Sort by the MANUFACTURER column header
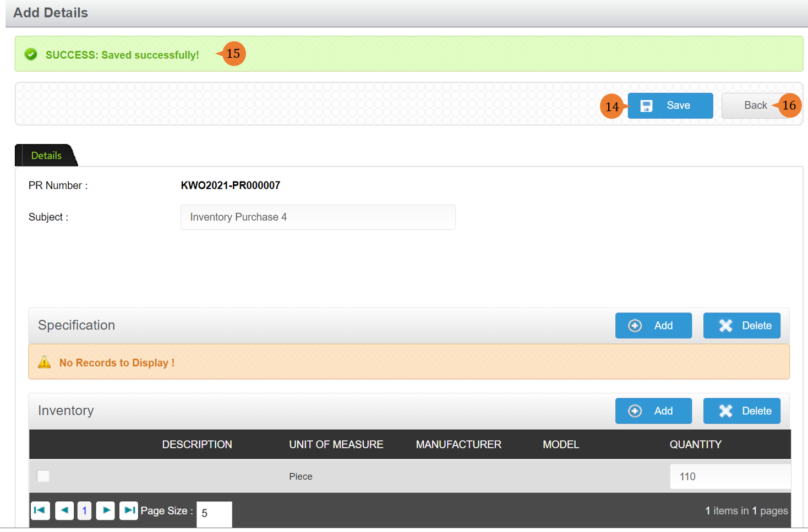The height and width of the screenshot is (532, 808). (458, 445)
